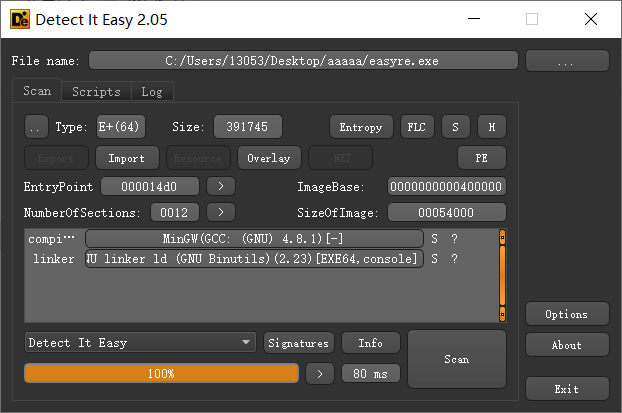Open the PE structure viewer
Viewport: 622px width, 413px height.
[x=481, y=158]
